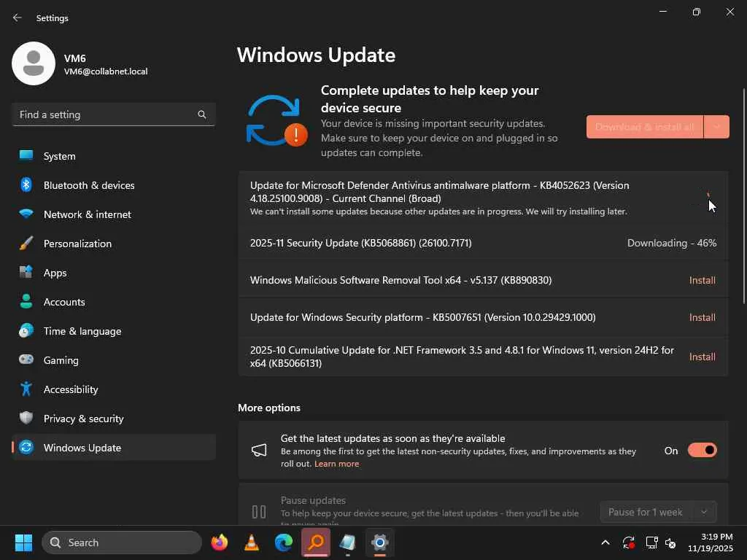Open Microsoft Edge from taskbar
747x560 pixels.
[x=284, y=542]
